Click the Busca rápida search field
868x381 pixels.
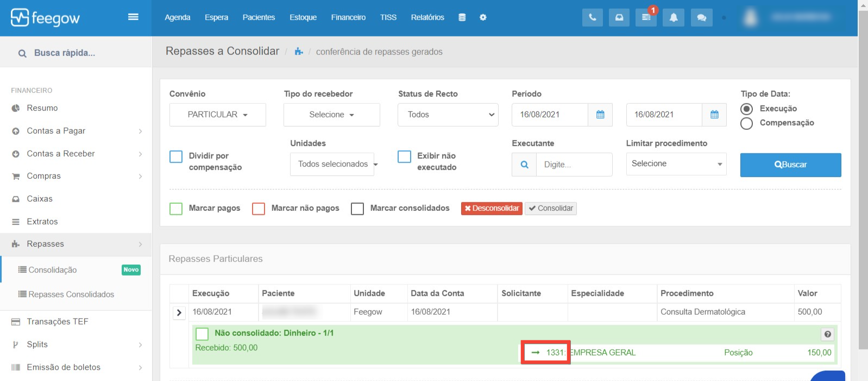[76, 53]
